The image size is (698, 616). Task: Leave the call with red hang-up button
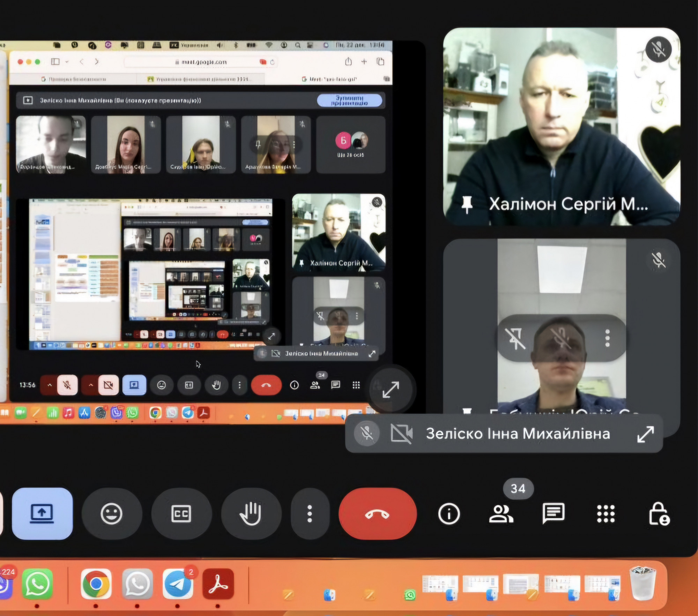(x=377, y=513)
